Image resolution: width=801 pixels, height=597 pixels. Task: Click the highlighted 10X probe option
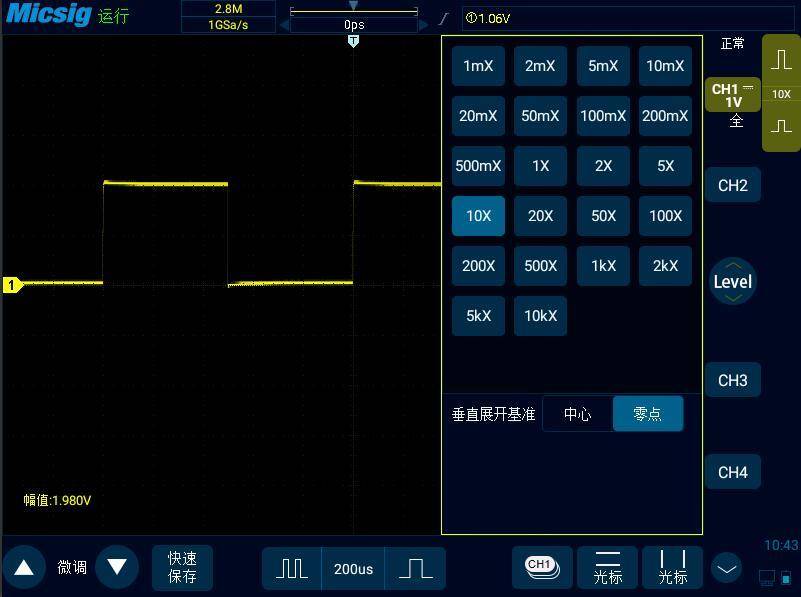(478, 216)
